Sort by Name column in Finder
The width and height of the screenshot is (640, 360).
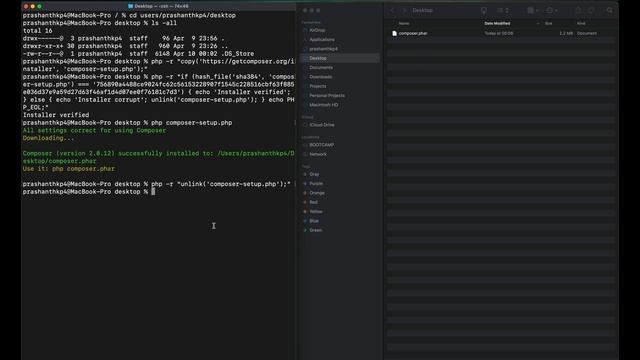click(404, 24)
